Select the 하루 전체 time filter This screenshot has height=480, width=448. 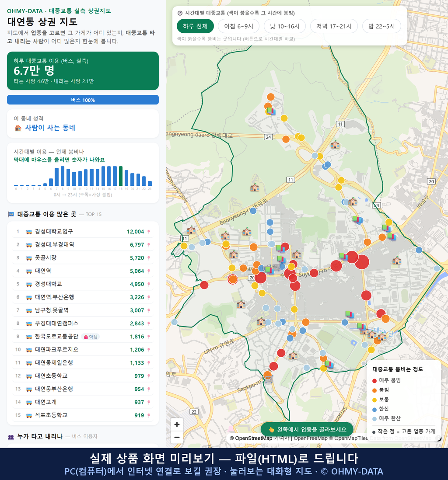[195, 26]
